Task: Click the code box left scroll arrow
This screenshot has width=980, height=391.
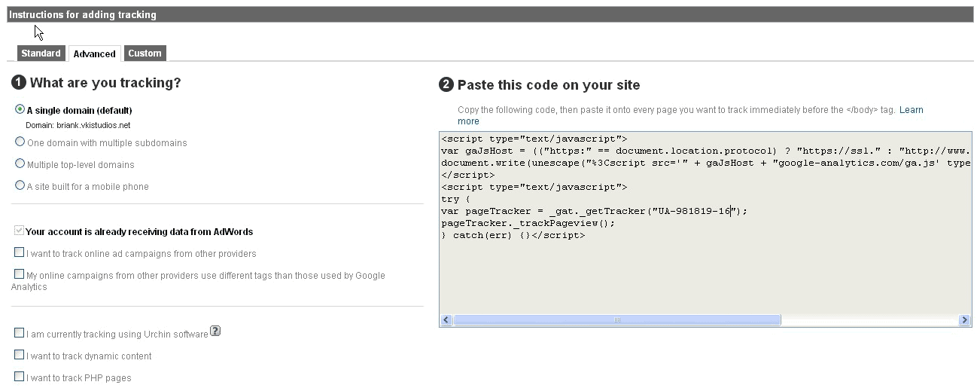Action: [x=446, y=320]
